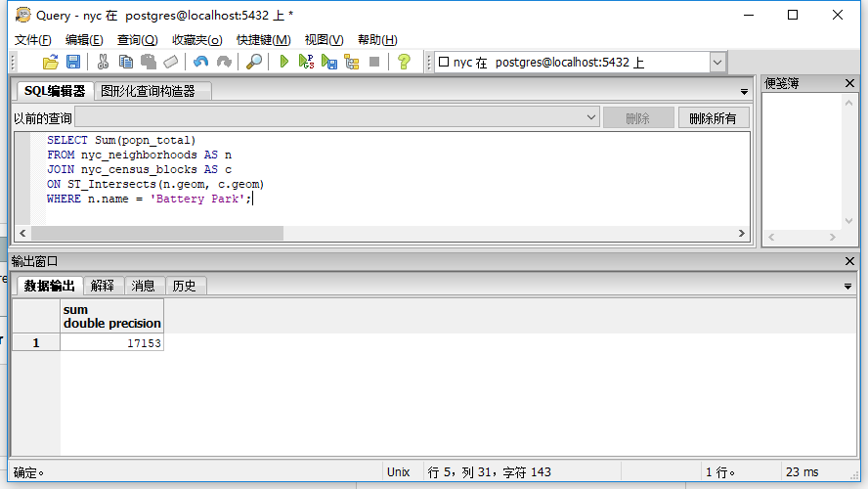
Task: Select the 数据输出 tab
Action: [x=49, y=286]
